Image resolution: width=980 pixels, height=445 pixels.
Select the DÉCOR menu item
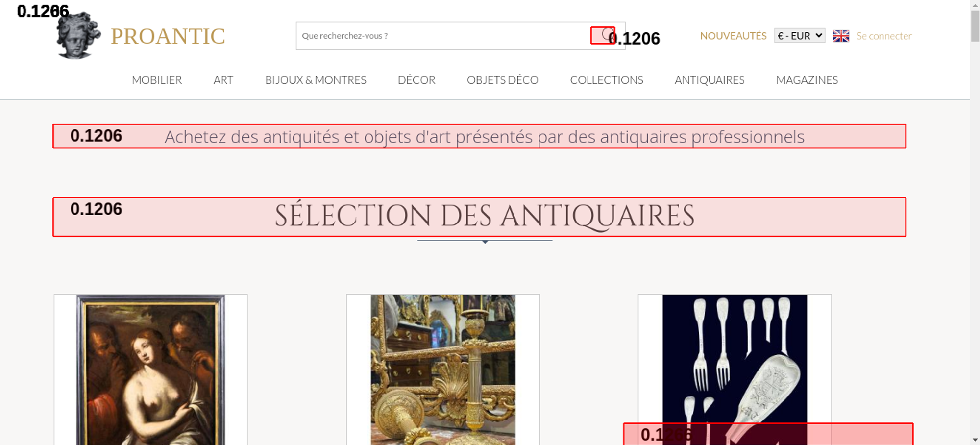tap(416, 80)
